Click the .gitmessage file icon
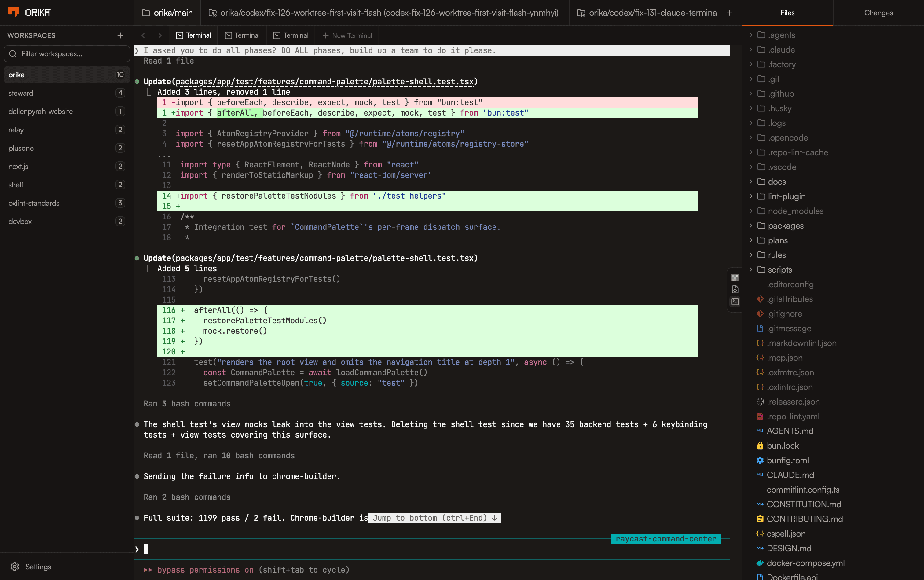This screenshot has width=924, height=580. (x=760, y=329)
